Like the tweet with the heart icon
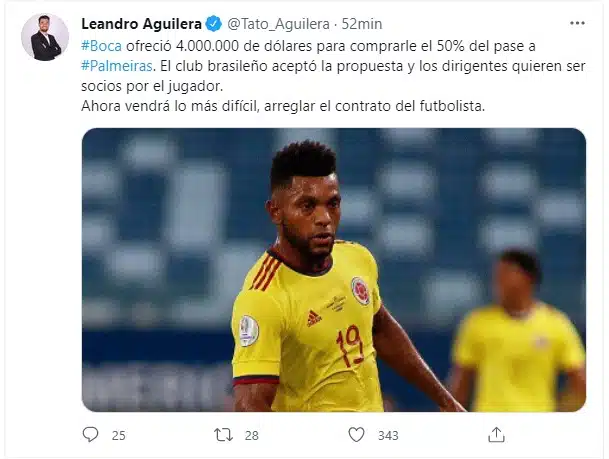Viewport: 609px width, 459px height. click(x=356, y=435)
